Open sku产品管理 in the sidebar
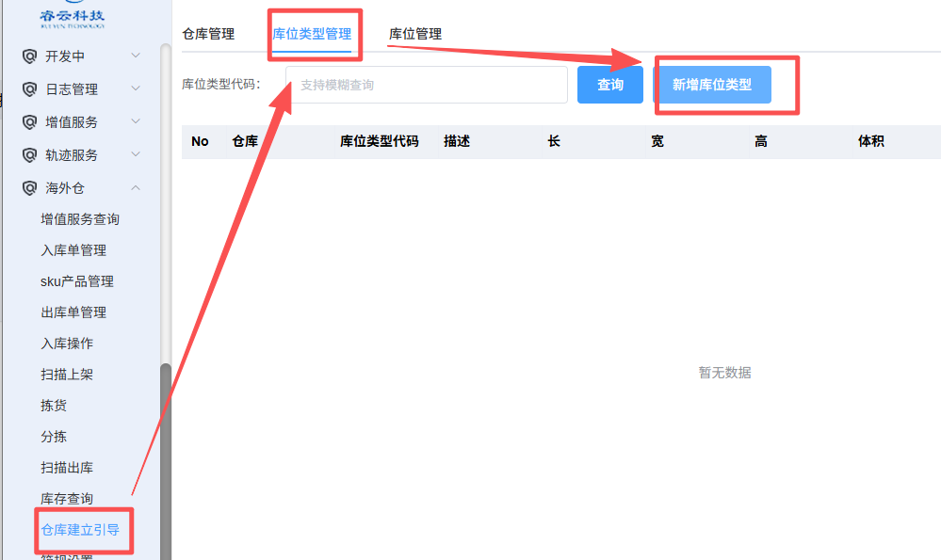The width and height of the screenshot is (941, 560). 77,281
